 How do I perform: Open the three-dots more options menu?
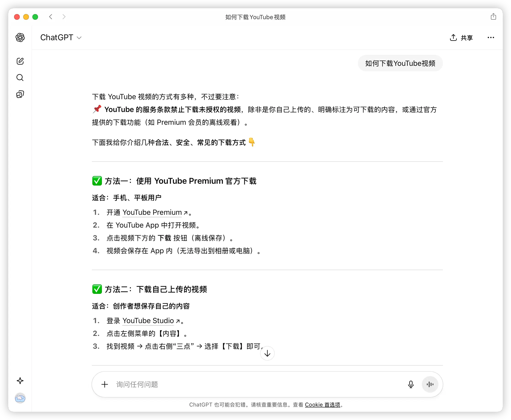point(491,37)
